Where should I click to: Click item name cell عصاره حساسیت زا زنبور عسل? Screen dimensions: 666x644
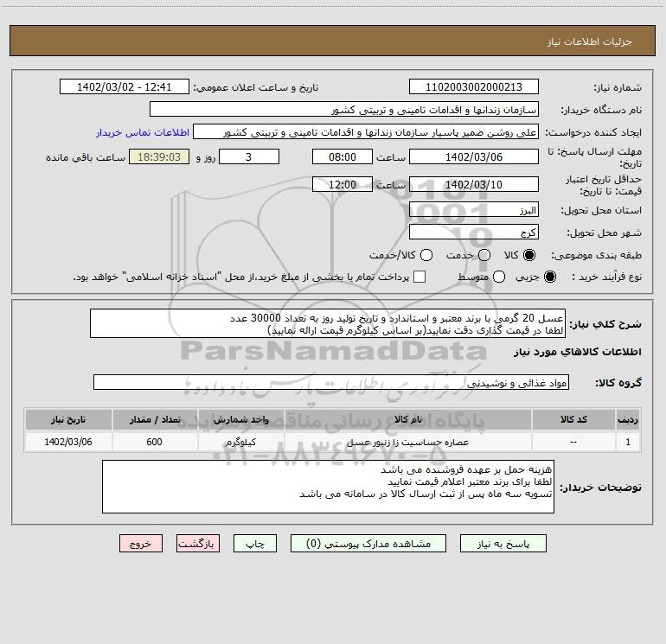pyautogui.click(x=407, y=442)
